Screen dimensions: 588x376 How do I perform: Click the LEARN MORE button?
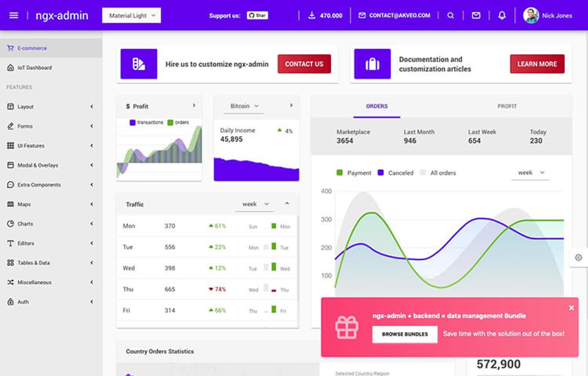pos(537,64)
